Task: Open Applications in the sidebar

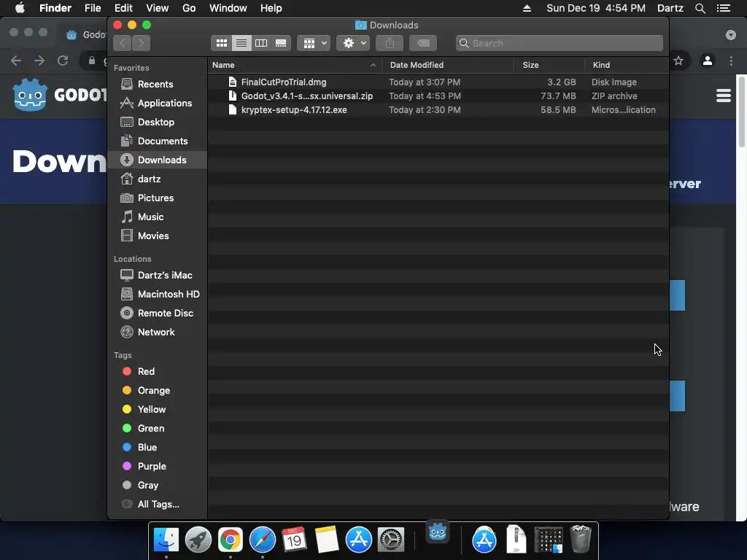Action: click(x=157, y=103)
